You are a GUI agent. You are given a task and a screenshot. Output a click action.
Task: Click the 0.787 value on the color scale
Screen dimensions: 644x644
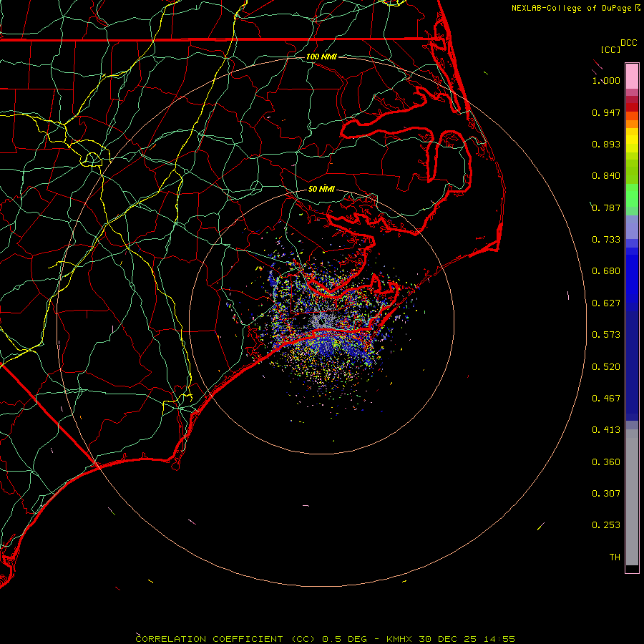coord(606,208)
